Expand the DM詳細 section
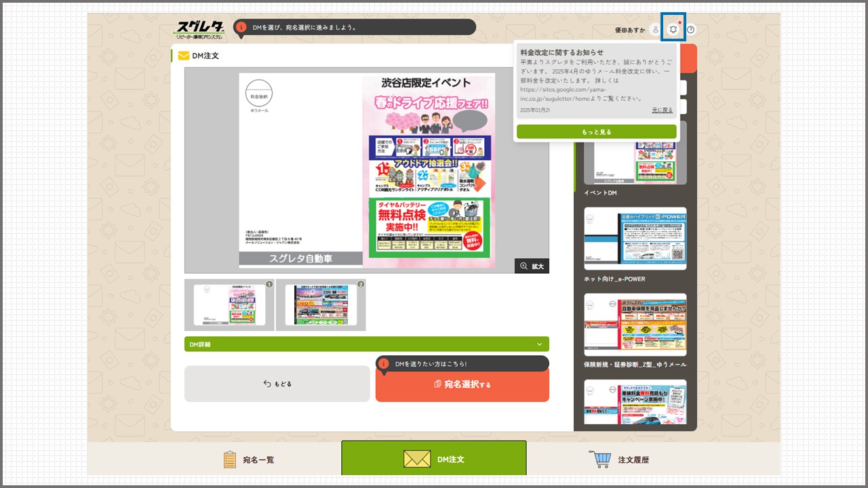This screenshot has width=868, height=488. (367, 344)
